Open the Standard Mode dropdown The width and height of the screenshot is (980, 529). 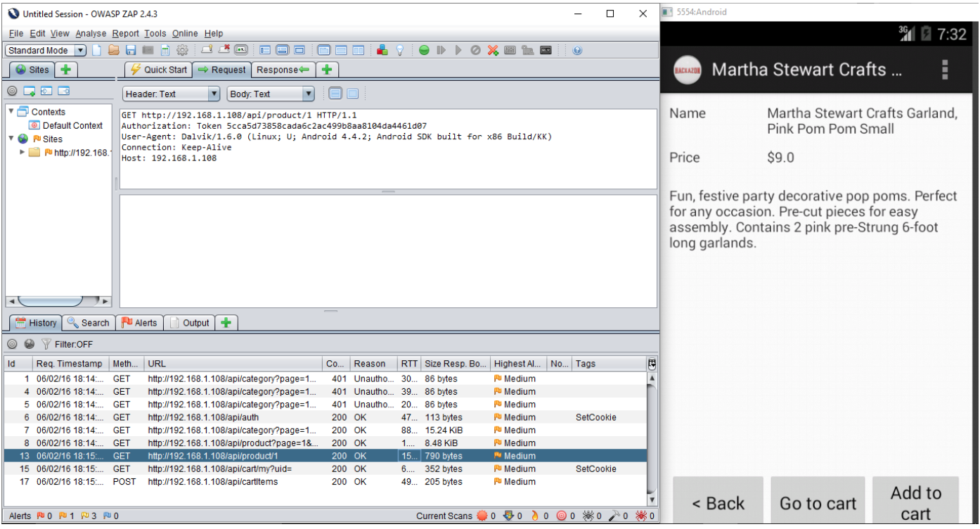coord(46,51)
